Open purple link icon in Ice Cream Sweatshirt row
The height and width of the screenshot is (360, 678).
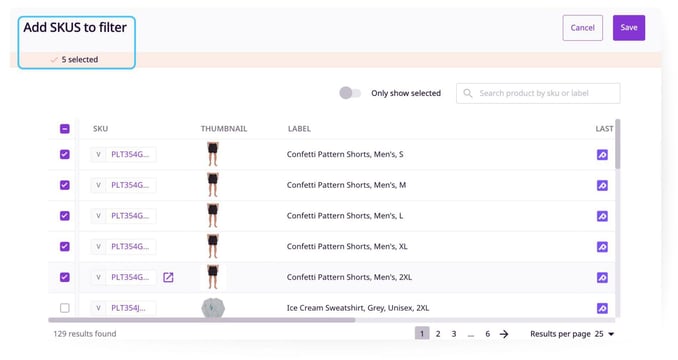602,308
